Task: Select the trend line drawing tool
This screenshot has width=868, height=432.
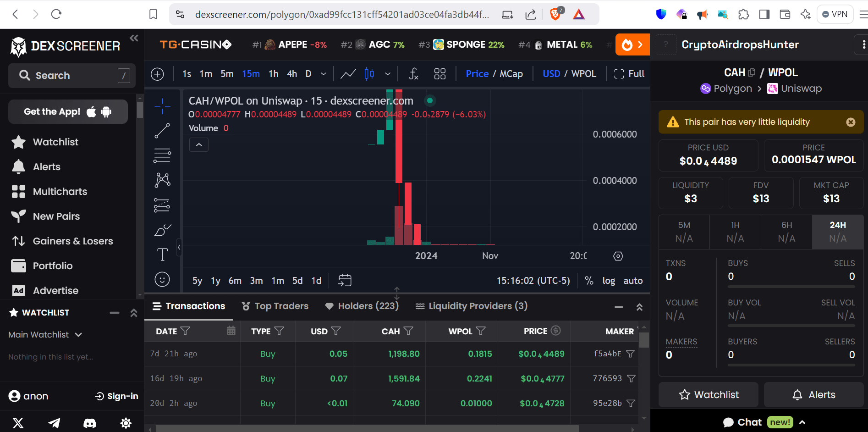Action: pos(162,131)
